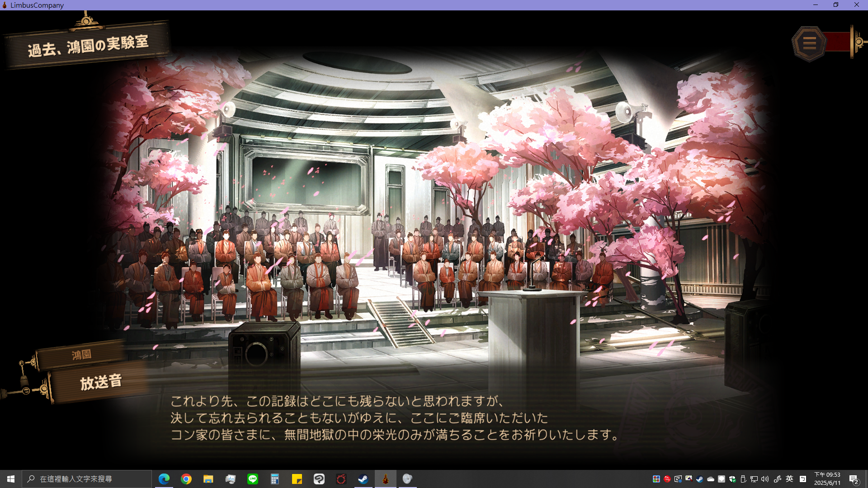Open the hexagonal story menu button

[809, 43]
